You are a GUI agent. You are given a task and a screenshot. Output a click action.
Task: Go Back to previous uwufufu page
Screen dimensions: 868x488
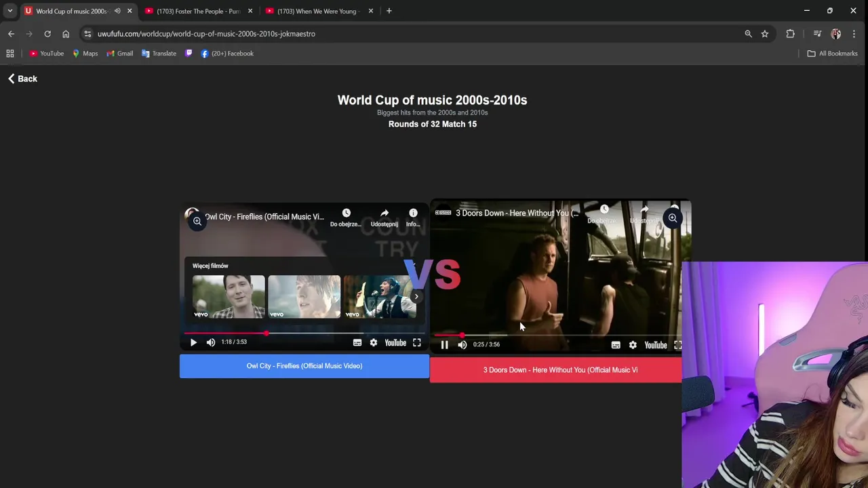22,79
